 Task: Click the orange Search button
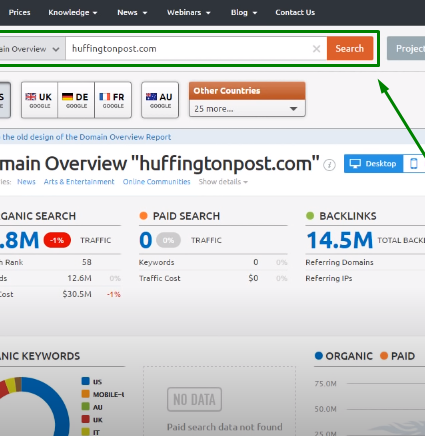tap(350, 49)
